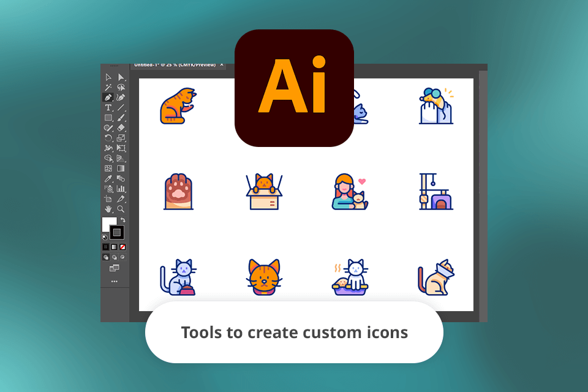The image size is (588, 392).
Task: Select the Rotate tool
Action: 108,138
